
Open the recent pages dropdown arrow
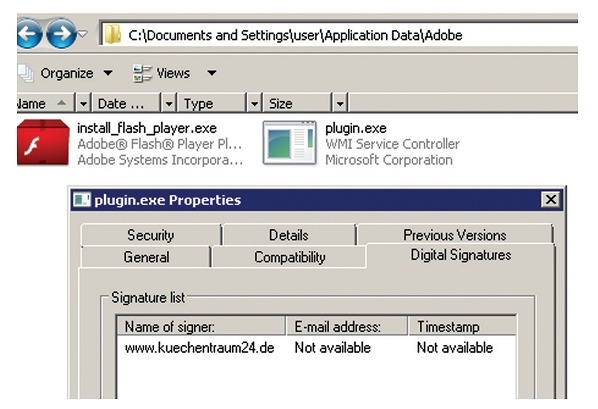click(x=82, y=34)
